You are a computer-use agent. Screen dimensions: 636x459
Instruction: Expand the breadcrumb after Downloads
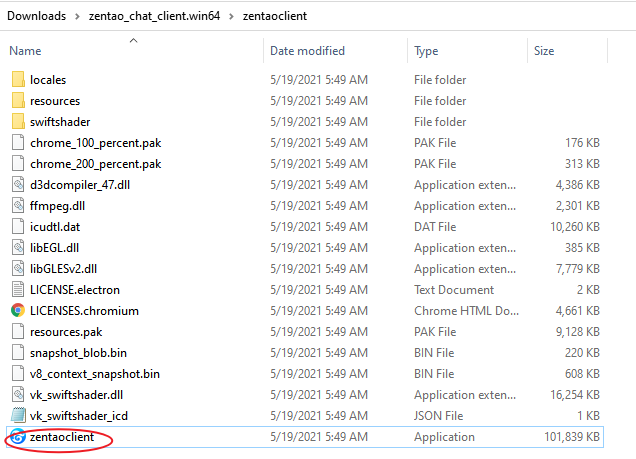(x=76, y=17)
